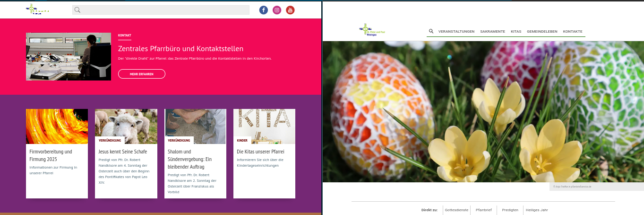Screen dimensions: 644x215
Task: Open the Firmvorbereitung und Firmung 2025 card
Action: (57, 153)
